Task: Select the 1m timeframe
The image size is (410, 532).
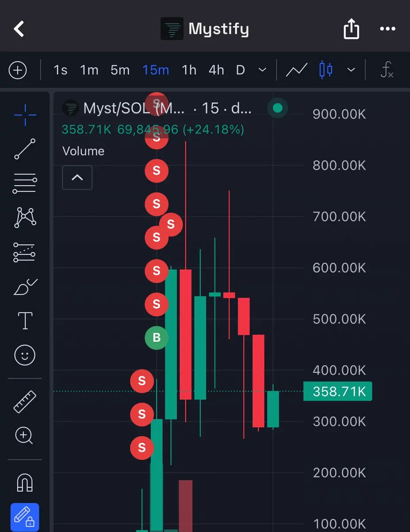Action: pyautogui.click(x=89, y=70)
